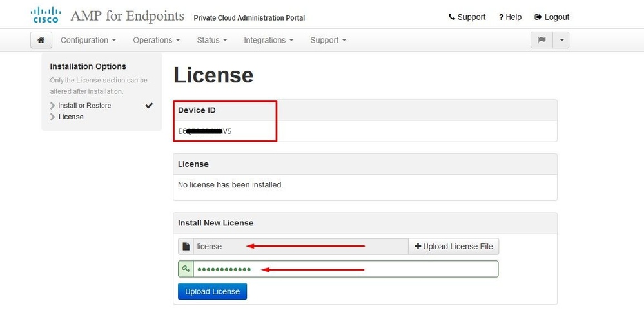Click the 'Installation Options' heading
Screen dimensions: 644x324
click(x=88, y=66)
